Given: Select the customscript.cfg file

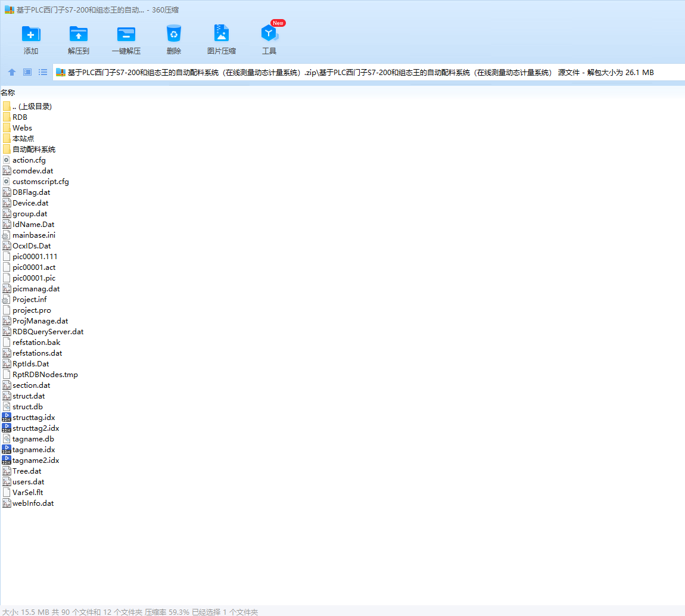Looking at the screenshot, I should (x=36, y=182).
